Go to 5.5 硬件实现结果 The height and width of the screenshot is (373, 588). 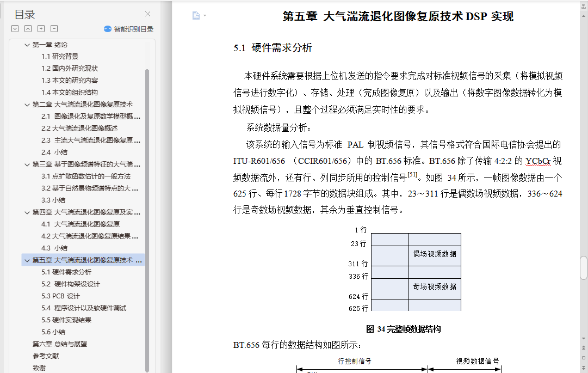[x=66, y=320]
